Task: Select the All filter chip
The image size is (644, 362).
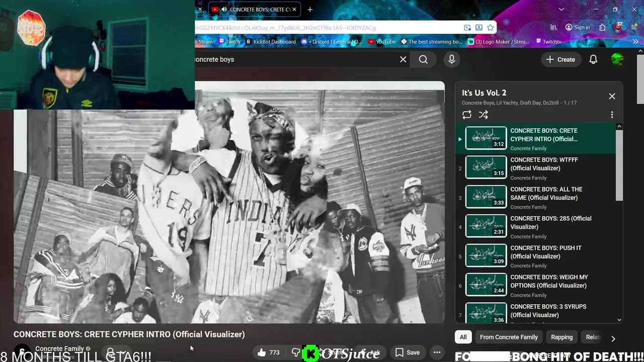Action: pos(463,337)
